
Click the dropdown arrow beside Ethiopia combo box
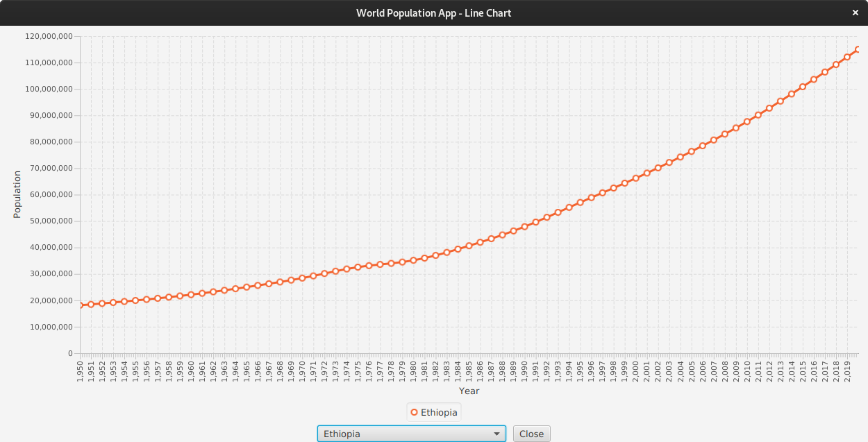[x=498, y=433]
